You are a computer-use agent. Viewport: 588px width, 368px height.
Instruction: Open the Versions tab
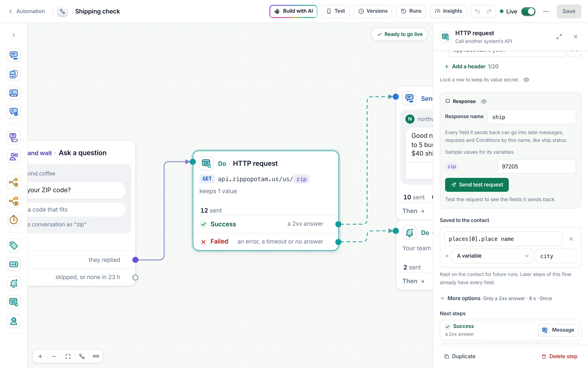pos(373,11)
